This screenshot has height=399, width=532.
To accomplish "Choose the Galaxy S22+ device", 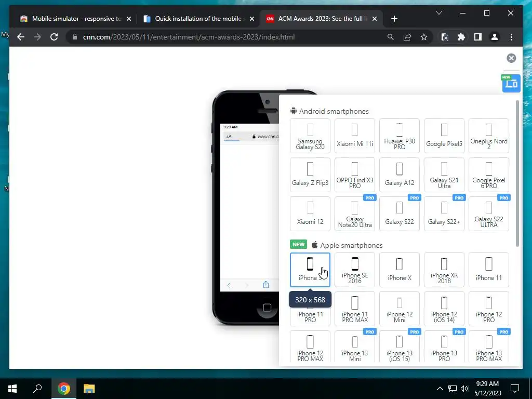I will click(x=444, y=214).
